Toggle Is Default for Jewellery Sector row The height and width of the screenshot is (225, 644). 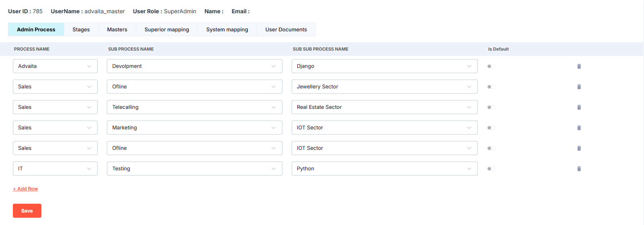click(x=491, y=87)
